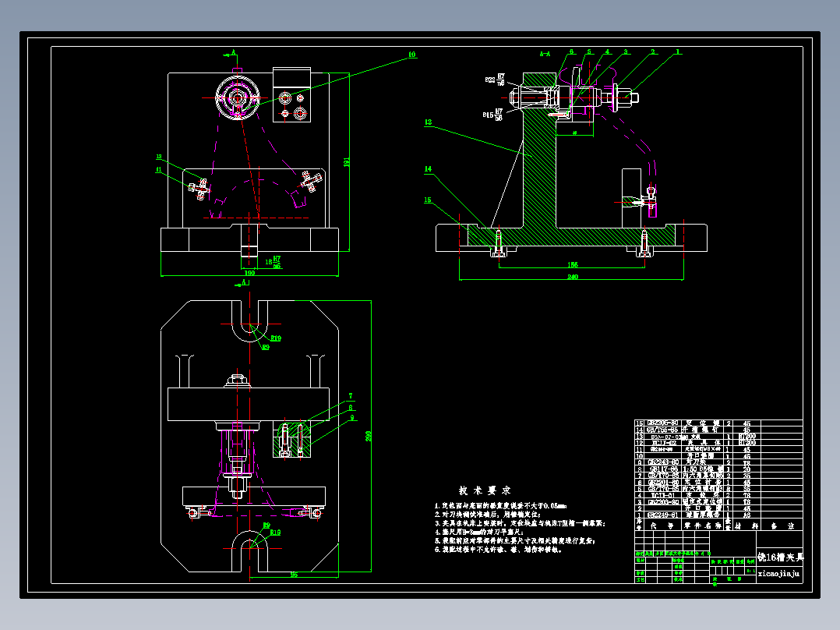Image resolution: width=840 pixels, height=630 pixels.
Task: Click the 'A' section arrow below front view
Action: (242, 282)
